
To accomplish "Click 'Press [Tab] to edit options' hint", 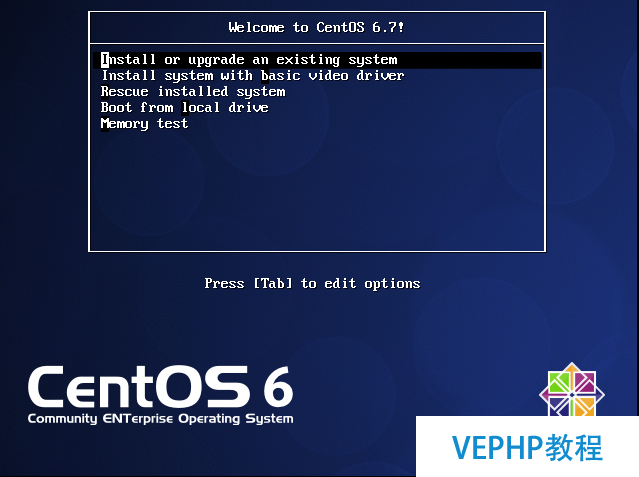I will point(312,283).
